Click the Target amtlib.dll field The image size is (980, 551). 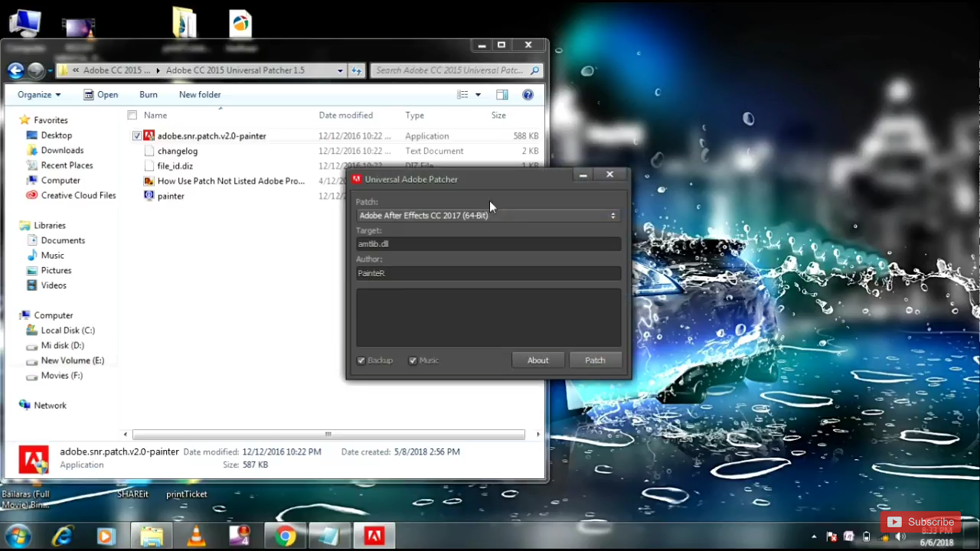tap(488, 244)
